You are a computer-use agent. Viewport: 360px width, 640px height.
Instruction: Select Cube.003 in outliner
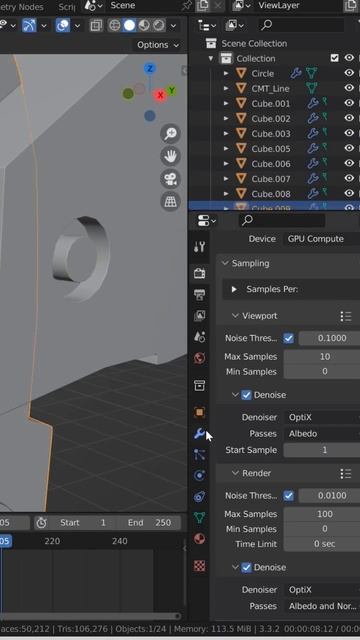point(271,133)
